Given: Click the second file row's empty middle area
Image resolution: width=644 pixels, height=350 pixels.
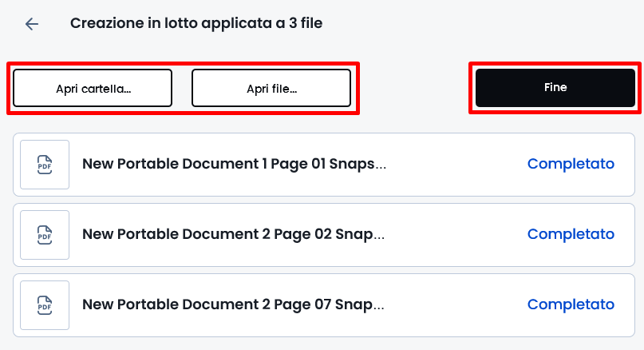Looking at the screenshot, I should click(456, 235).
